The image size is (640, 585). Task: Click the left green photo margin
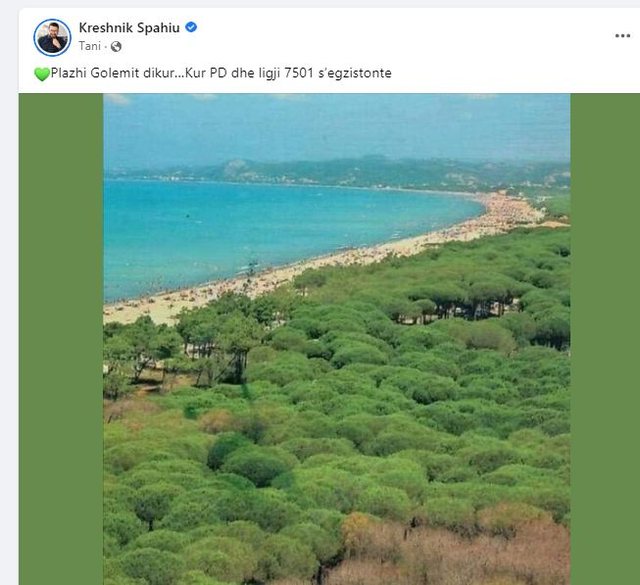[61, 339]
